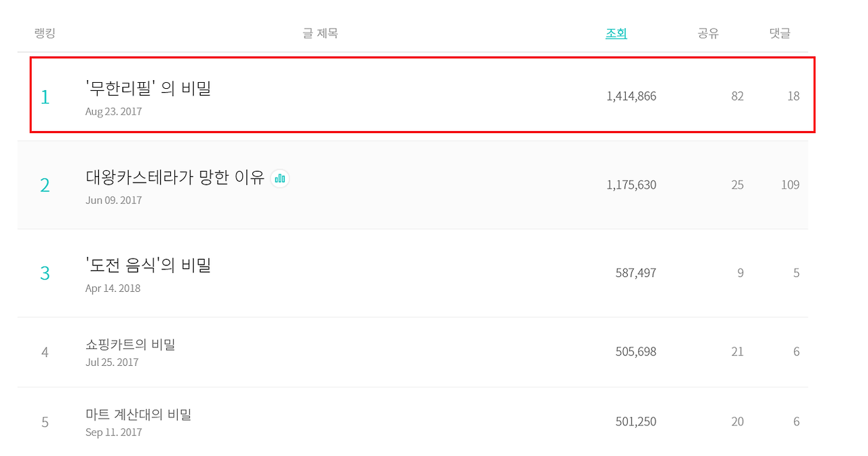
Task: Sort the ranking by 조회 column
Action: click(616, 33)
